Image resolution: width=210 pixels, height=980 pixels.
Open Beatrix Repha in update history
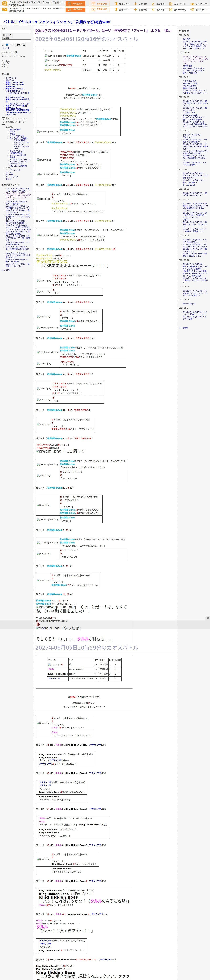pyautogui.click(x=189, y=304)
